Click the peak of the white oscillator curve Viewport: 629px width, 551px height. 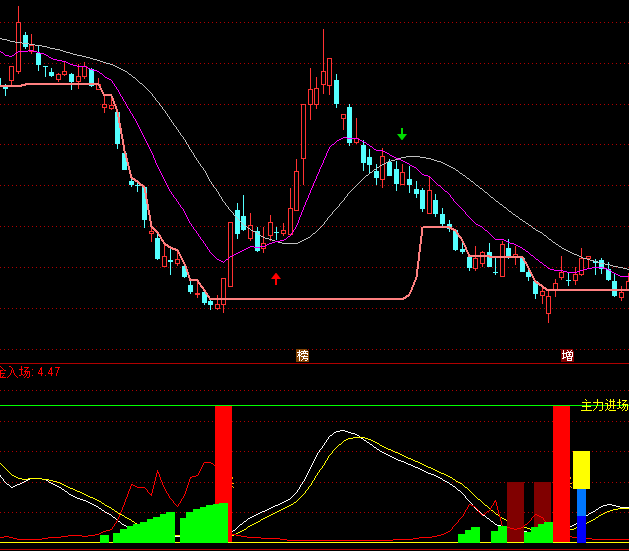click(x=343, y=432)
